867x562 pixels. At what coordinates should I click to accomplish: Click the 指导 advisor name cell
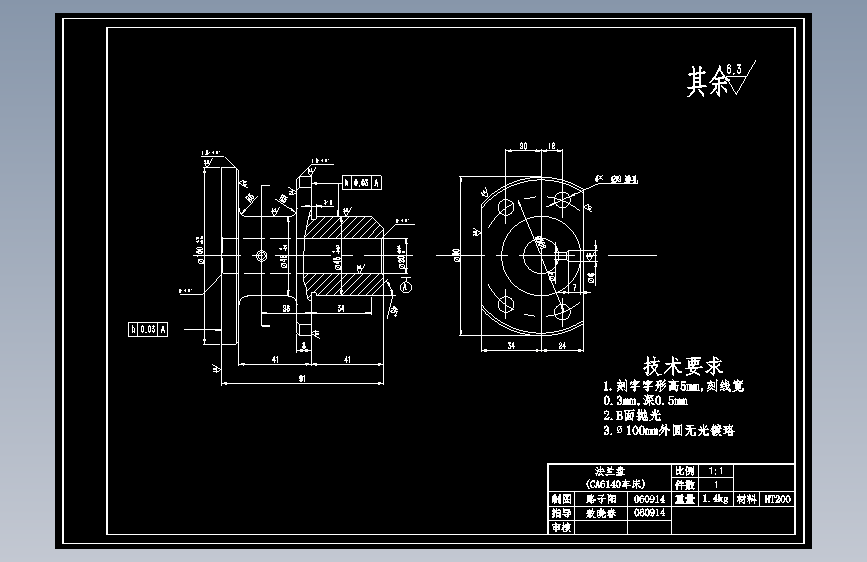(600, 513)
